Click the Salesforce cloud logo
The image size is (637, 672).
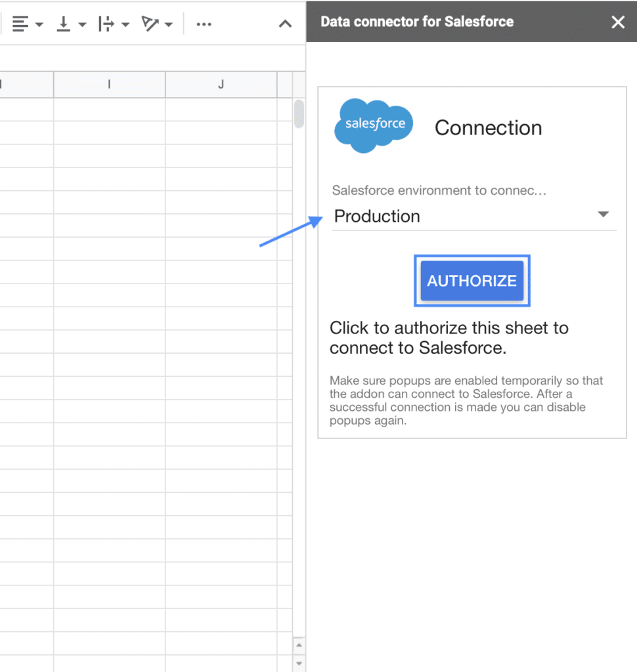tap(373, 125)
